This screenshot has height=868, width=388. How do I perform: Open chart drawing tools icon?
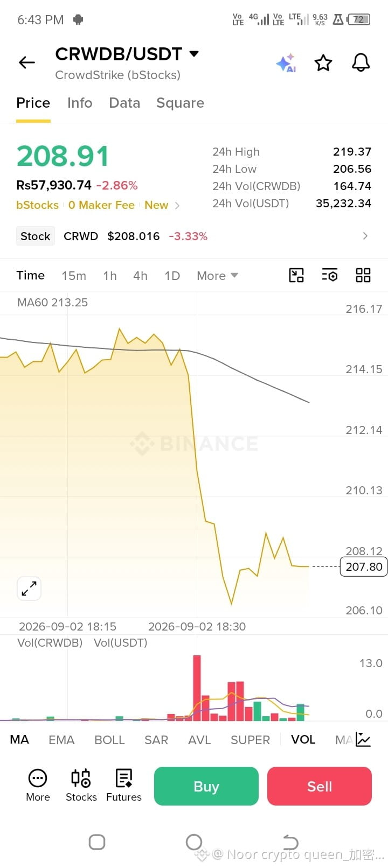point(296,275)
